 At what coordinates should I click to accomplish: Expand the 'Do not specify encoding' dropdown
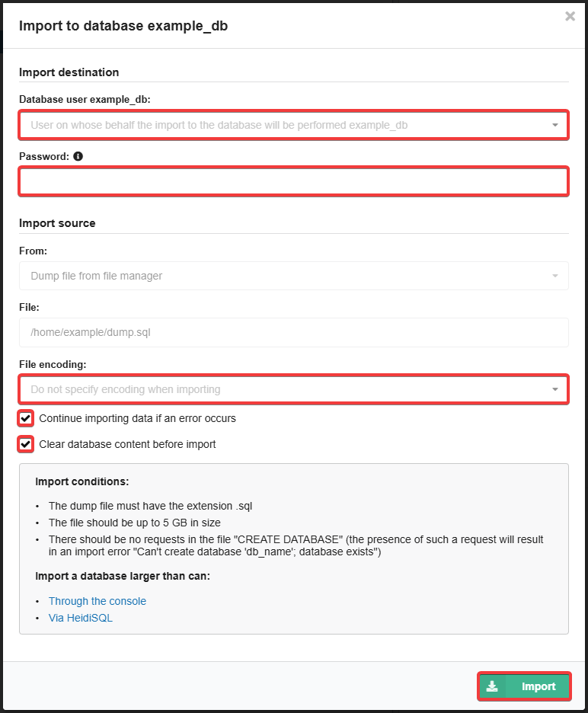pyautogui.click(x=294, y=389)
